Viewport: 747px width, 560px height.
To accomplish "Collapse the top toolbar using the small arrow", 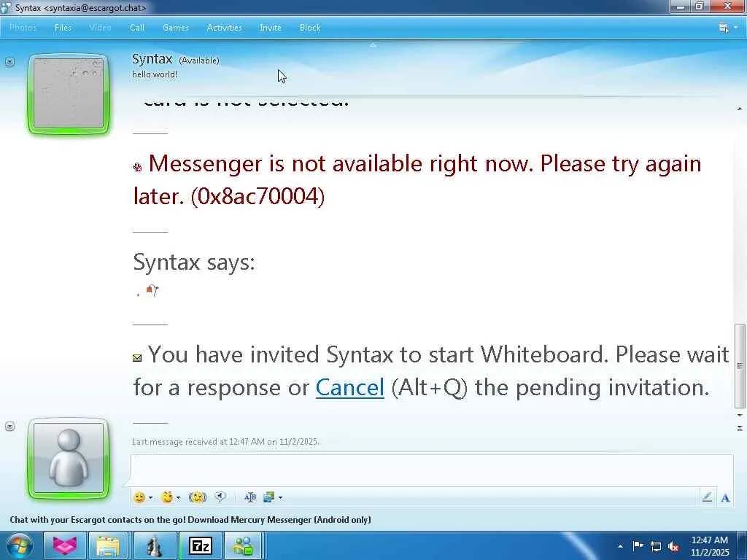I will tap(373, 44).
